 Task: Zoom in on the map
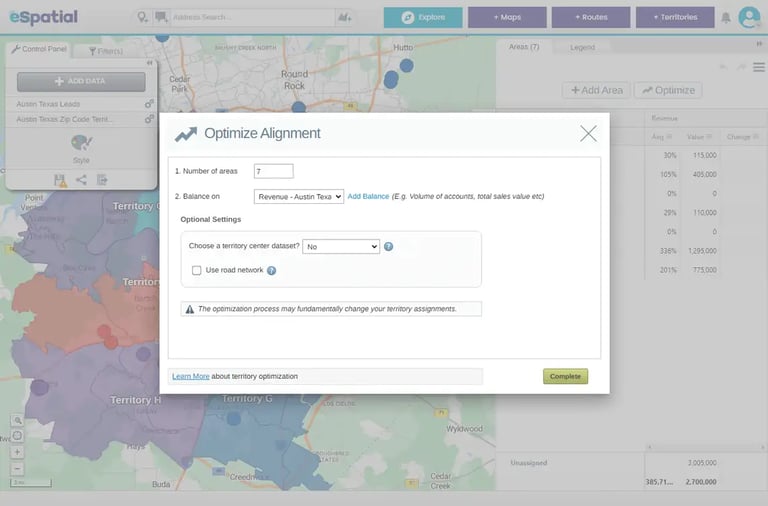17,452
